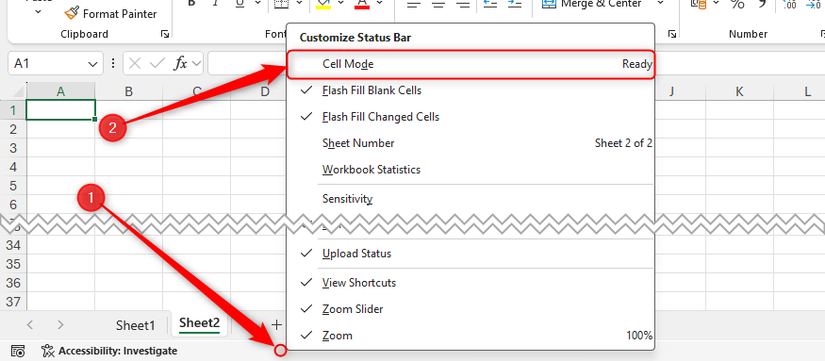825x361 pixels.
Task: Select row 36 header
Action: click(x=13, y=283)
